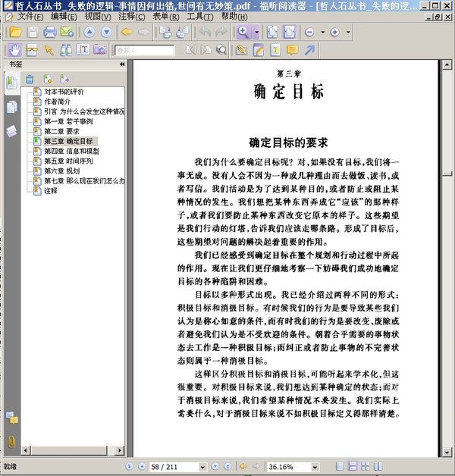Jump to bookmark 第四章 信息和模型
Screen dimensions: 455x476
(x=71, y=151)
